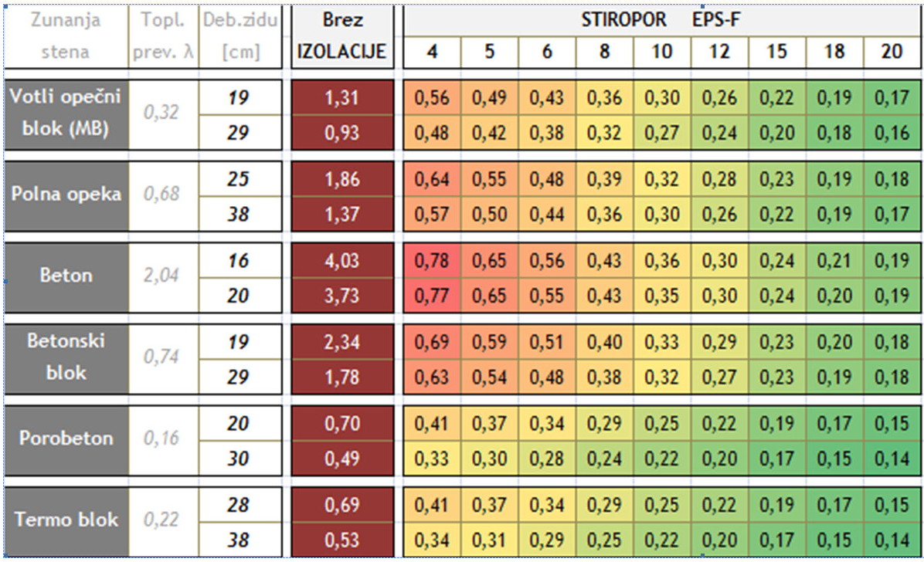Select the thickness 20 column header
Viewport: 924px width, 562px height.
click(892, 52)
